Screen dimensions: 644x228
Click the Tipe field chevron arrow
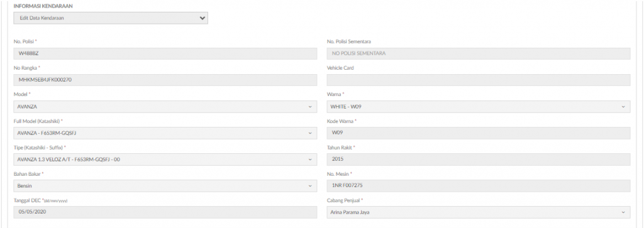[309, 159]
